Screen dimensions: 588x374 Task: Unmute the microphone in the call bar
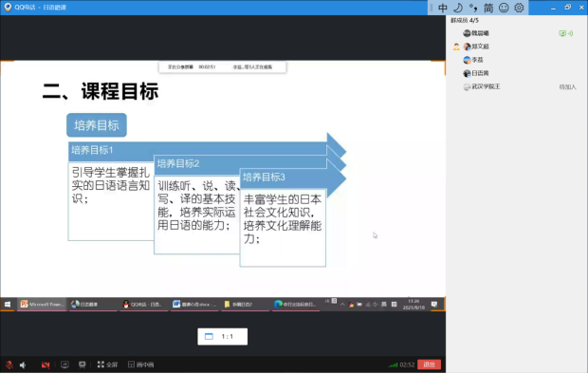[9, 365]
